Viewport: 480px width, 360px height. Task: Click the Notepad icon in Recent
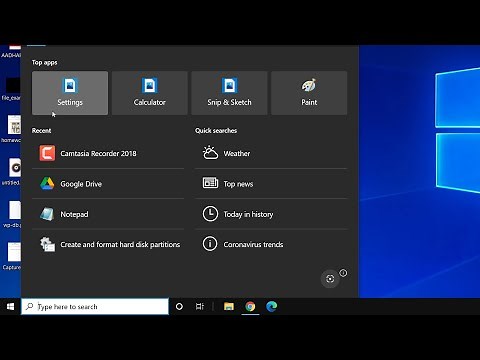pyautogui.click(x=47, y=214)
